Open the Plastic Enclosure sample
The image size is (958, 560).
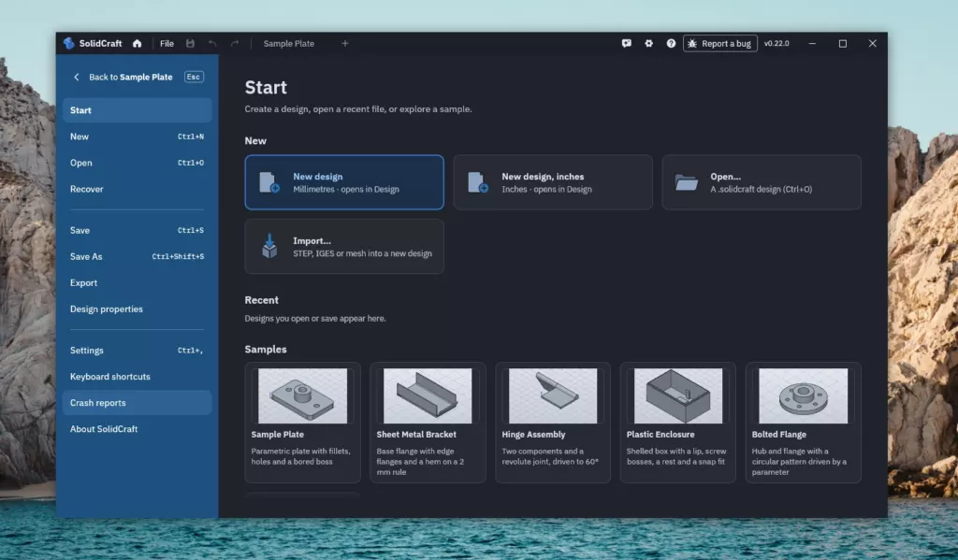tap(678, 423)
